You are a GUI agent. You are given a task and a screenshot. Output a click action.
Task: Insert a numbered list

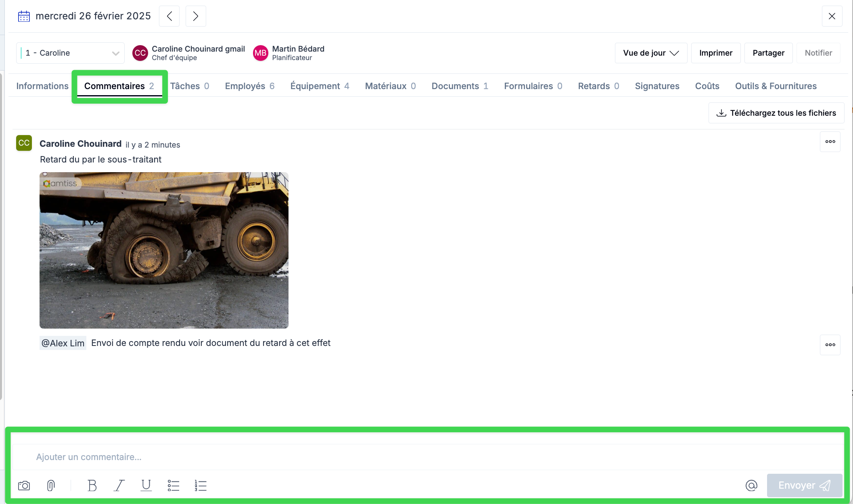tap(201, 485)
